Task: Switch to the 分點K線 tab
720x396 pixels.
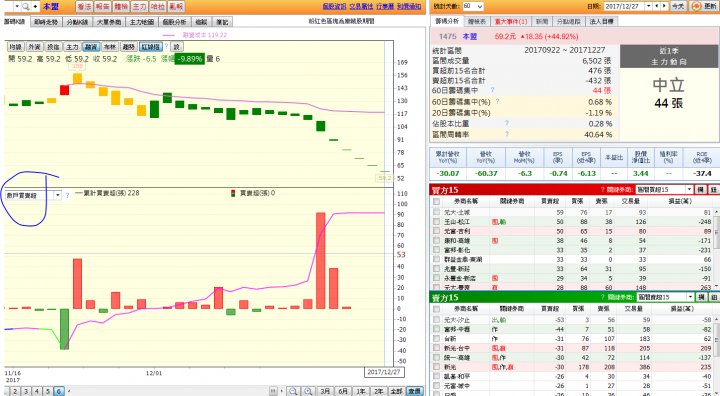Action: [x=77, y=22]
